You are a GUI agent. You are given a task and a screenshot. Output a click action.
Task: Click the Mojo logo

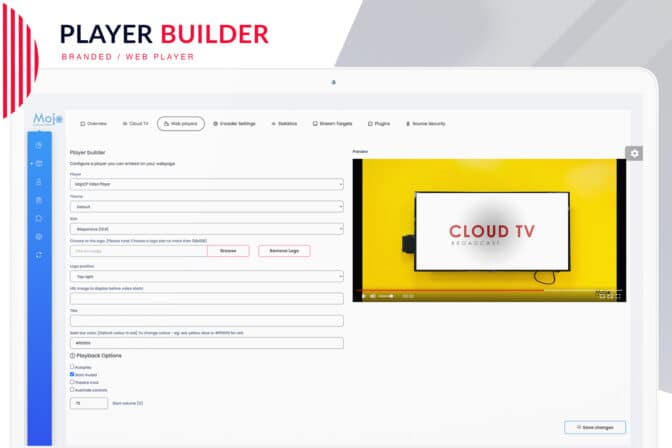[x=48, y=118]
